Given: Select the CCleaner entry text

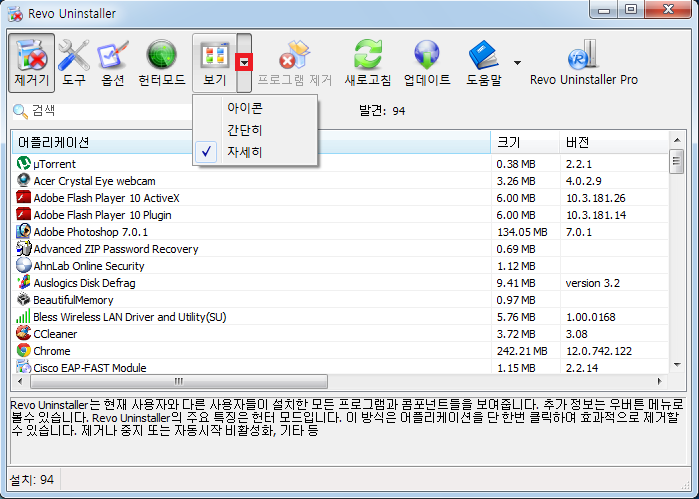Looking at the screenshot, I should 55,334.
